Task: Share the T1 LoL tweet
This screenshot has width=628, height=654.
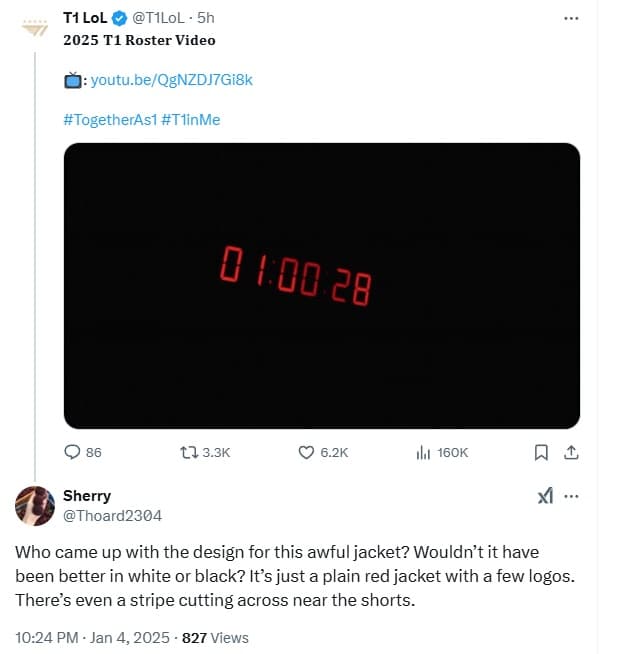Action: [572, 452]
